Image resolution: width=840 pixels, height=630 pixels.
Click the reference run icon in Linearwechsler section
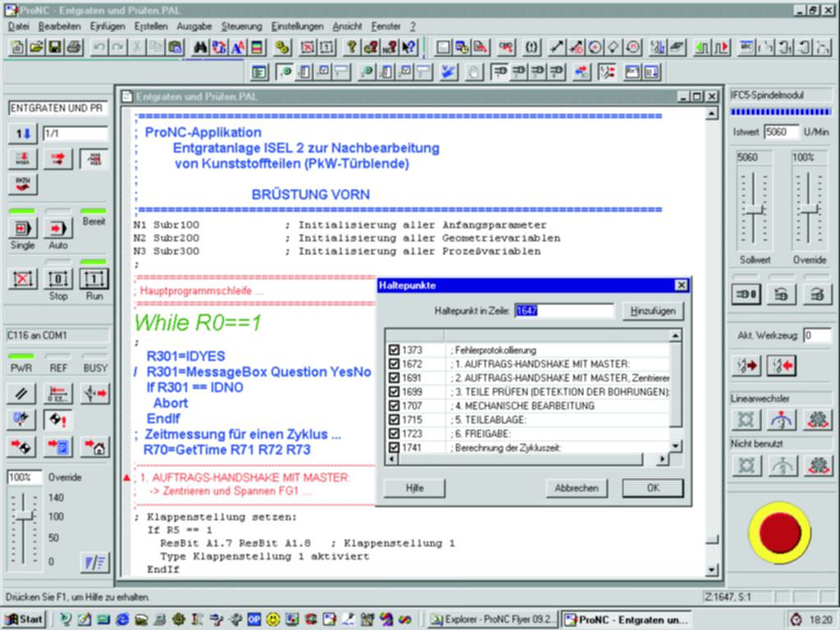click(x=780, y=419)
